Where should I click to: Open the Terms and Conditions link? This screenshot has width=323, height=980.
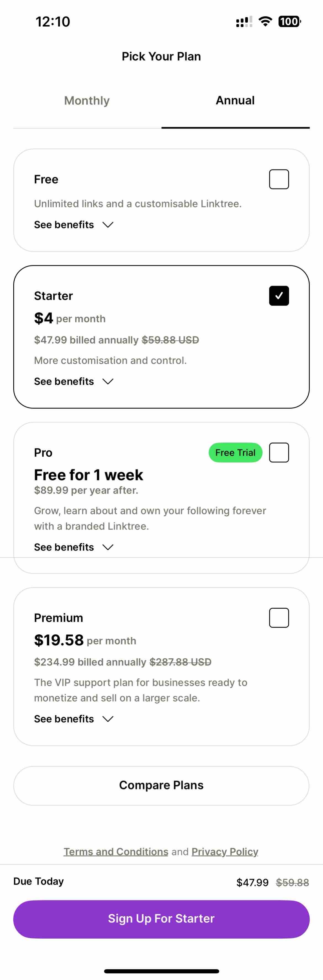[x=116, y=851]
